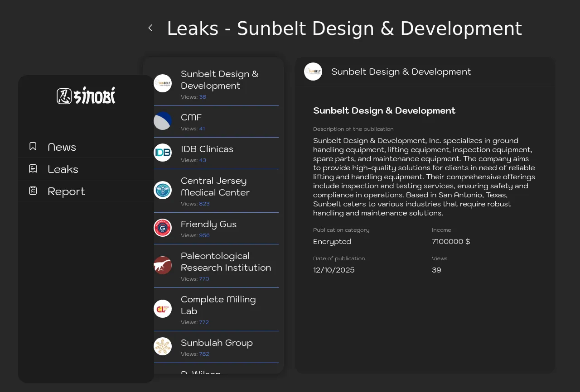Image resolution: width=580 pixels, height=392 pixels.
Task: Click the Paleontological Research Institution dinosaur logo
Action: tap(163, 265)
